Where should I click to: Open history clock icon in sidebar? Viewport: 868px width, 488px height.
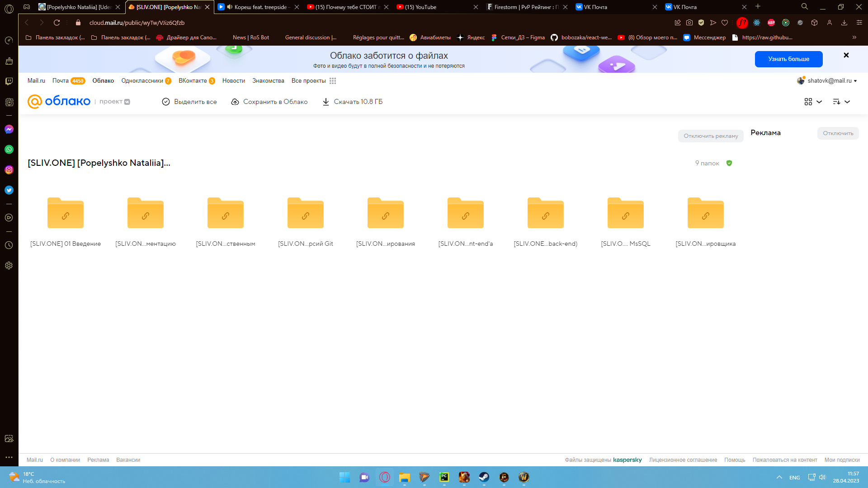click(x=9, y=245)
